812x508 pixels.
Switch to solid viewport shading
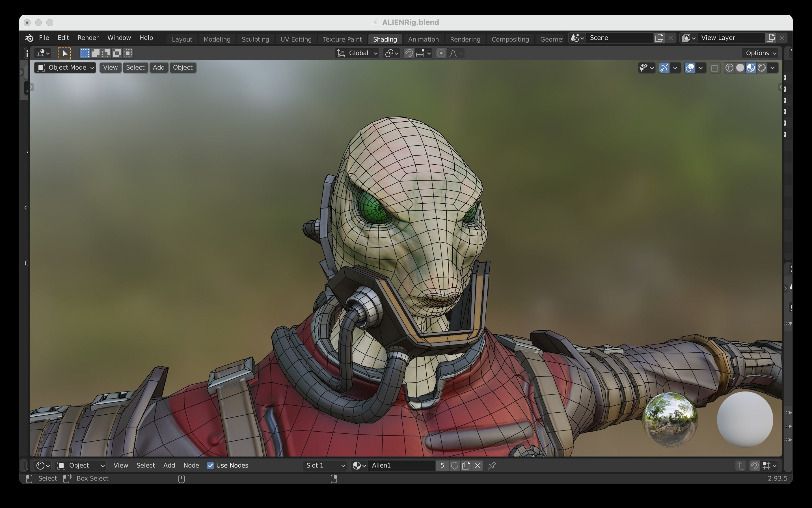point(740,68)
